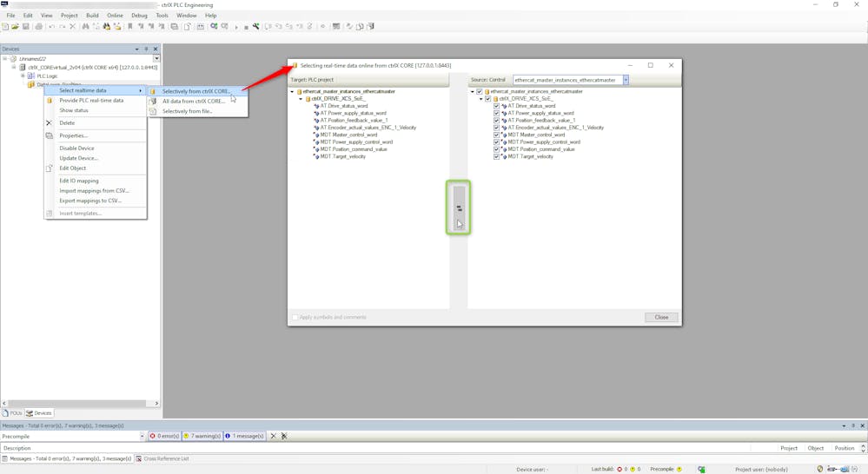
Task: Click the Print toolbar icon
Action: 39,27
